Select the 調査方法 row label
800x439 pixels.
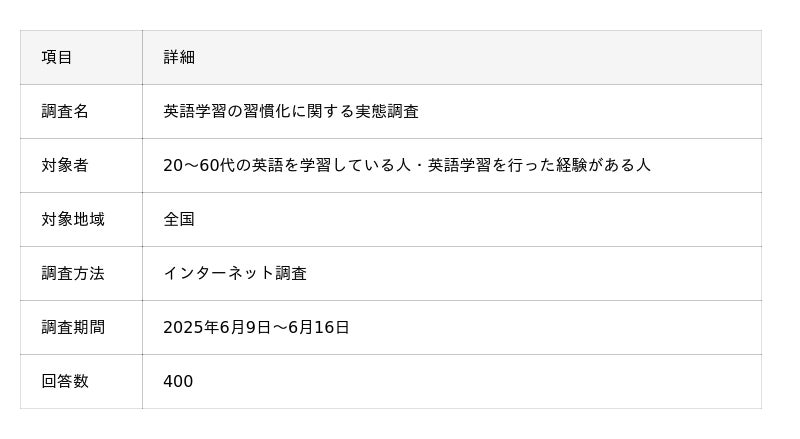tap(73, 274)
